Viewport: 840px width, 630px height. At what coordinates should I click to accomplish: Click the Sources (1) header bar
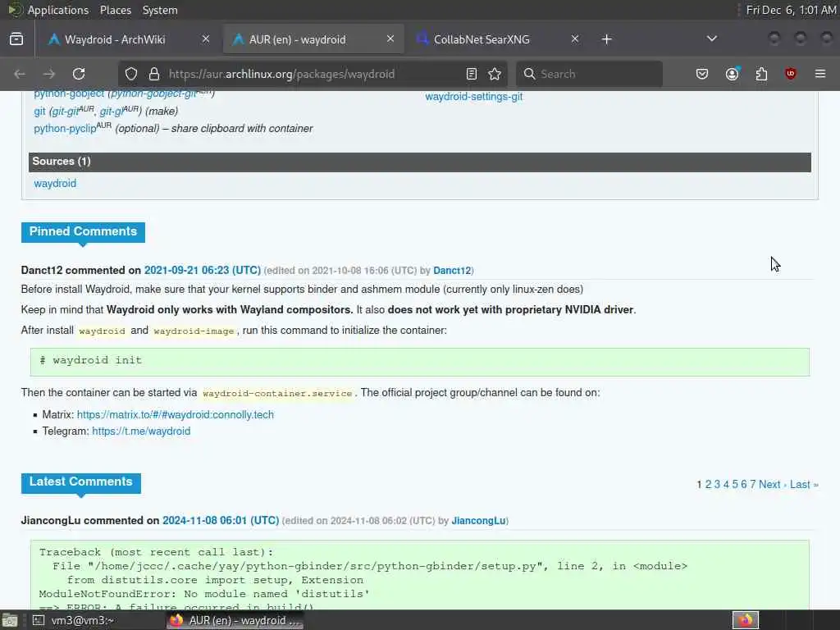[x=419, y=162]
